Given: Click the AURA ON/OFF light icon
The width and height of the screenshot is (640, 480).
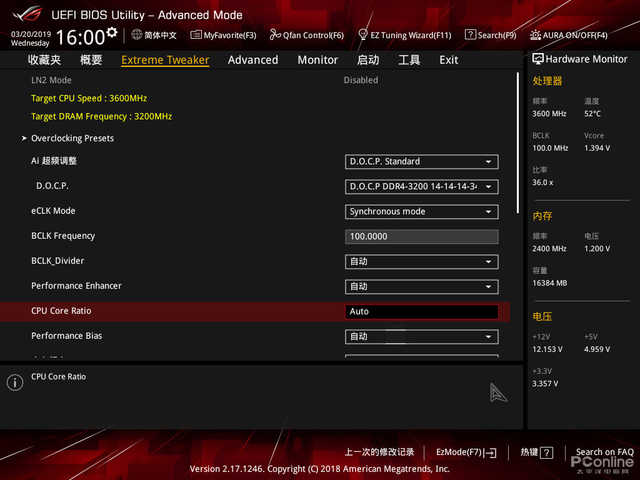Looking at the screenshot, I should 535,35.
